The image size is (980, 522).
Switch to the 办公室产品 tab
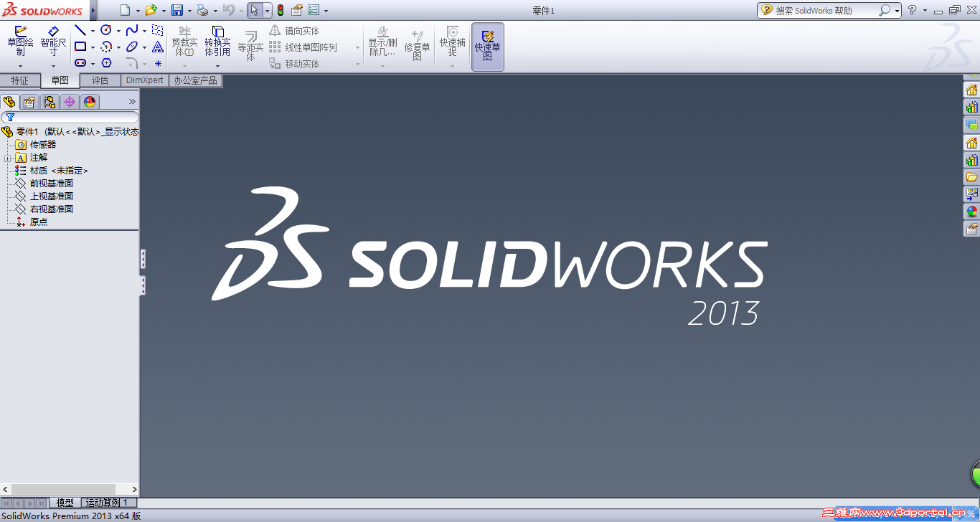click(195, 80)
